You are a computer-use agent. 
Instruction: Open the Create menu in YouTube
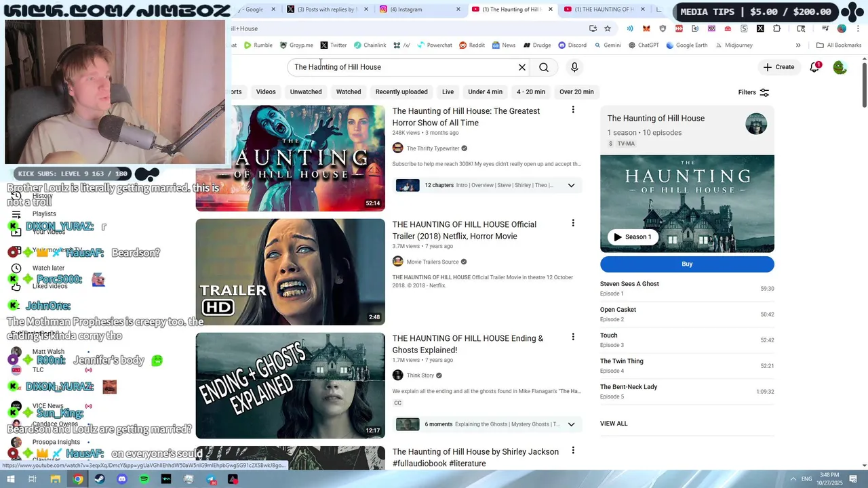click(778, 67)
